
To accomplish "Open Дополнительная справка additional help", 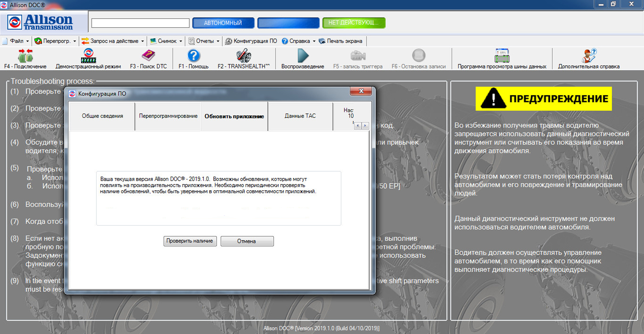I will 588,56.
